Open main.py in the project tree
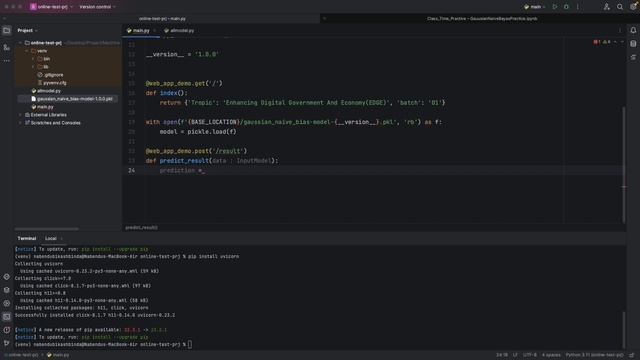The height and width of the screenshot is (360, 640). tap(42, 107)
